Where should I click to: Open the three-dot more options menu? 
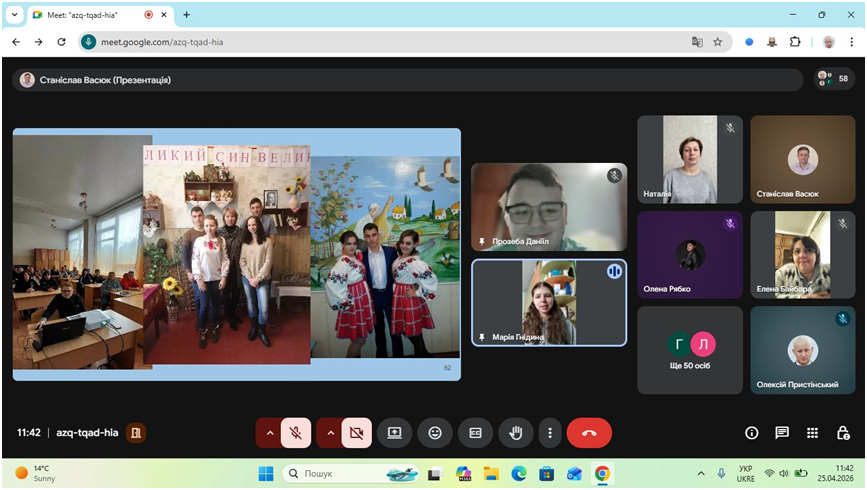coord(549,433)
